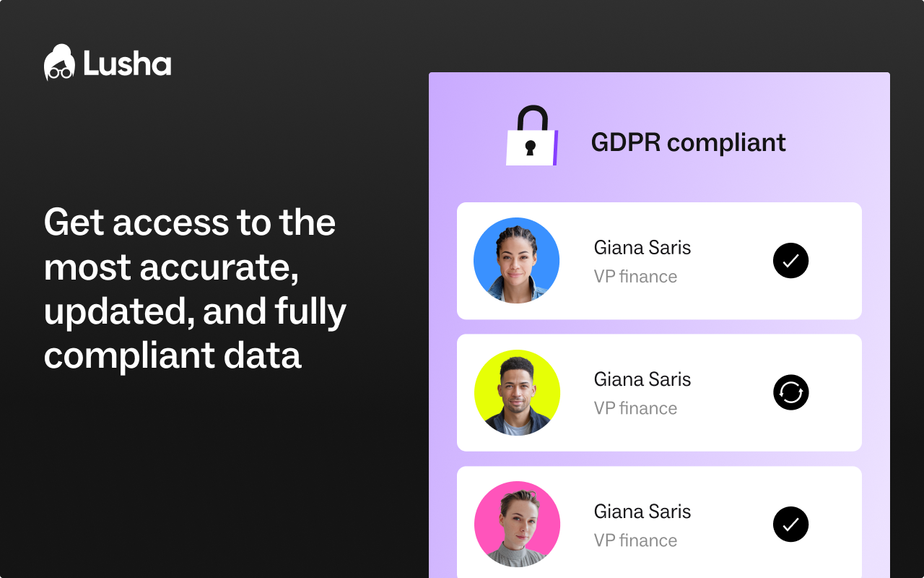924x578 pixels.
Task: Click the padlock icon beside GDPR compliant
Action: tap(532, 136)
